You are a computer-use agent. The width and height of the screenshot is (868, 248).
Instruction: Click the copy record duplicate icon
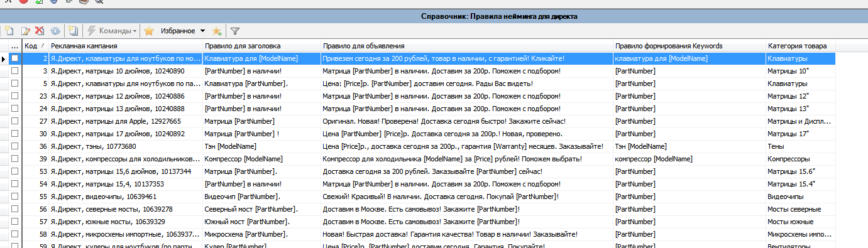73,31
